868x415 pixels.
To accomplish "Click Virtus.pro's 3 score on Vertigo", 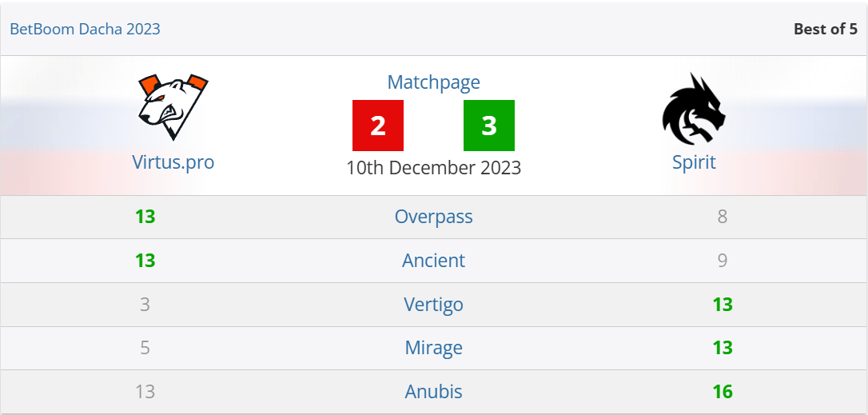I will [145, 305].
